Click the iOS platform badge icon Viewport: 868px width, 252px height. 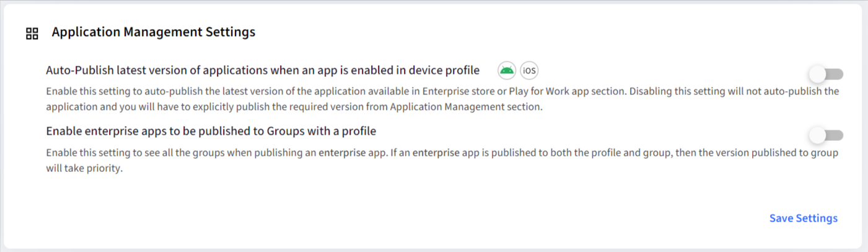pos(529,70)
